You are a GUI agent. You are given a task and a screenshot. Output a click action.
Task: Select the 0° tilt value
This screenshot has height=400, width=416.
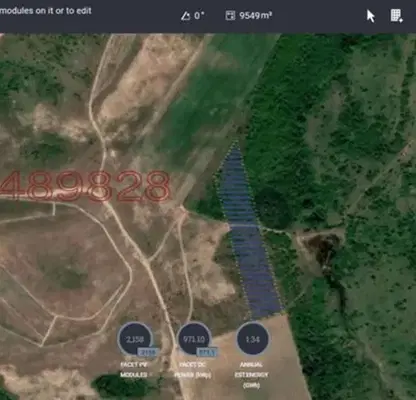pyautogui.click(x=199, y=15)
